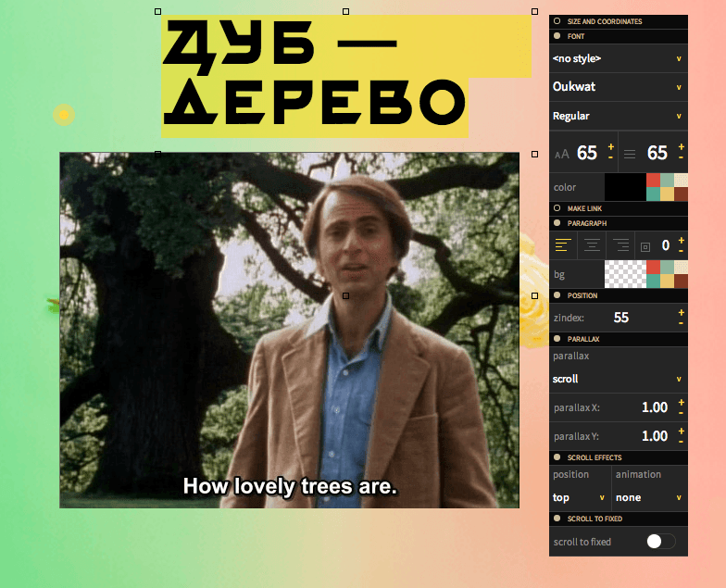
Task: Pick sage green swatch in color row
Action: click(667, 180)
